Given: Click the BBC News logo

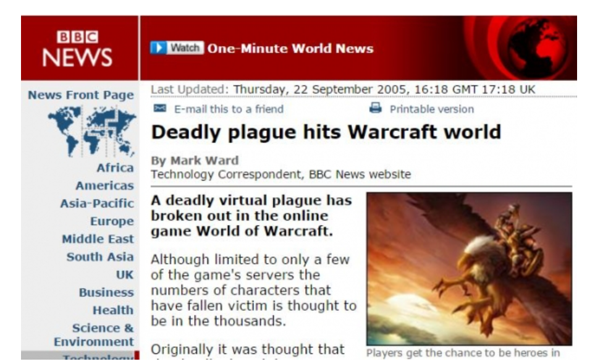Looking at the screenshot, I should click(x=77, y=49).
